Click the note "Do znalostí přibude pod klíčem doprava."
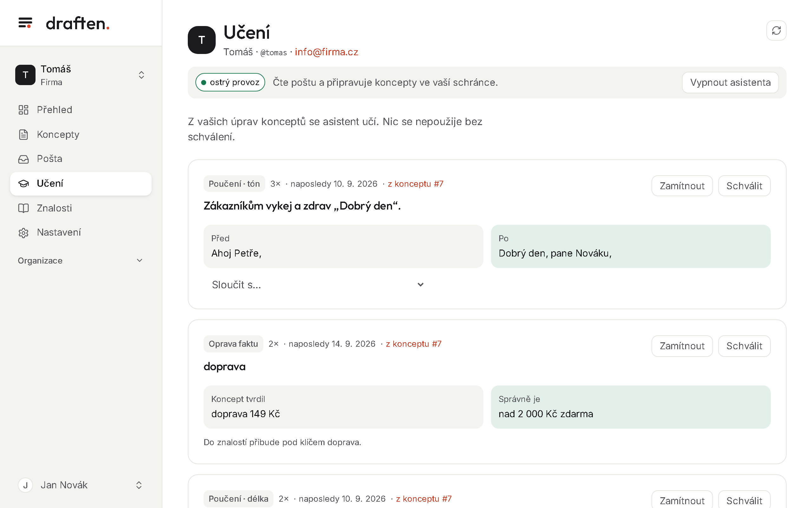 coord(282,442)
